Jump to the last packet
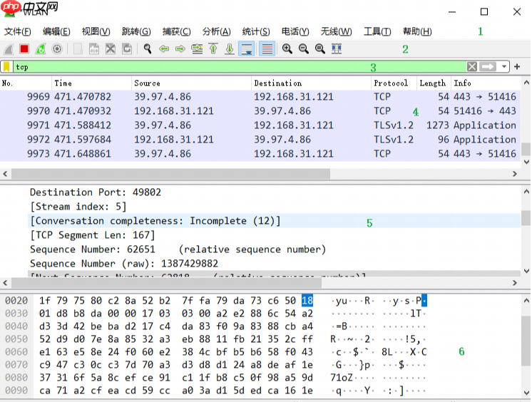 [x=230, y=49]
